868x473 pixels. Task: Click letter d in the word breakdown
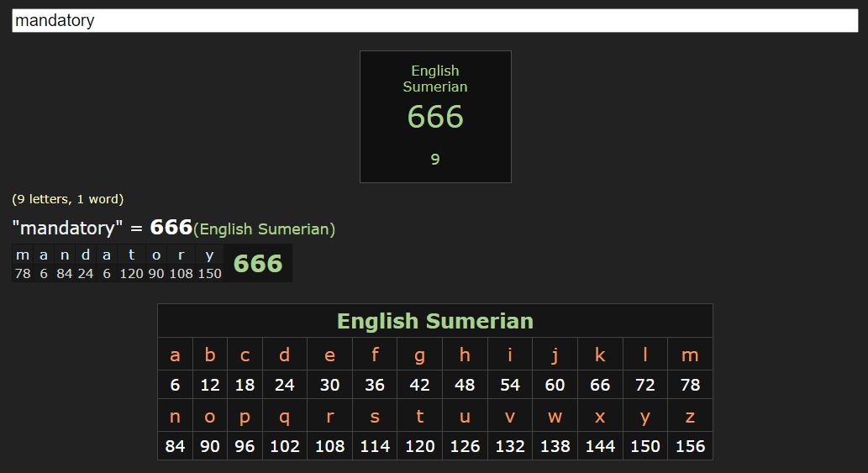pos(85,255)
